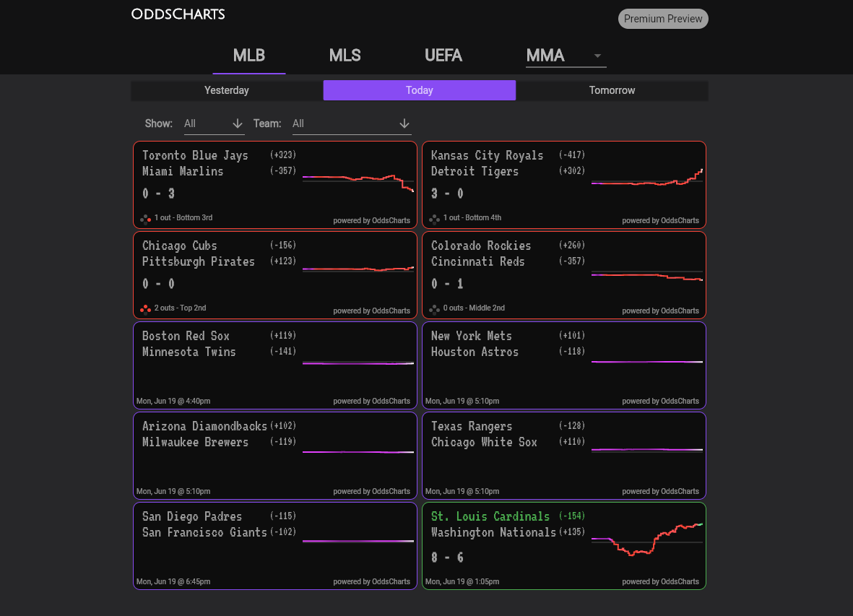Click the Premium Preview button
Image resolution: width=853 pixels, height=616 pixels.
pos(662,19)
